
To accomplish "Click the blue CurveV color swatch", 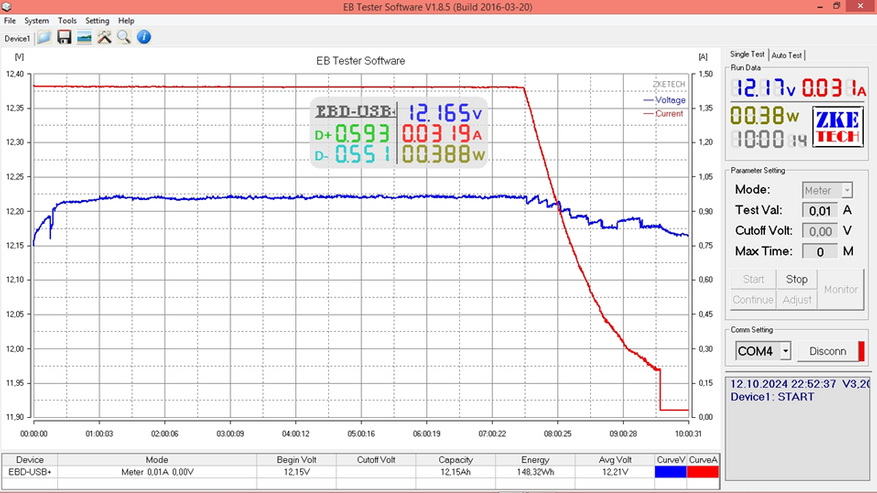I will point(671,472).
